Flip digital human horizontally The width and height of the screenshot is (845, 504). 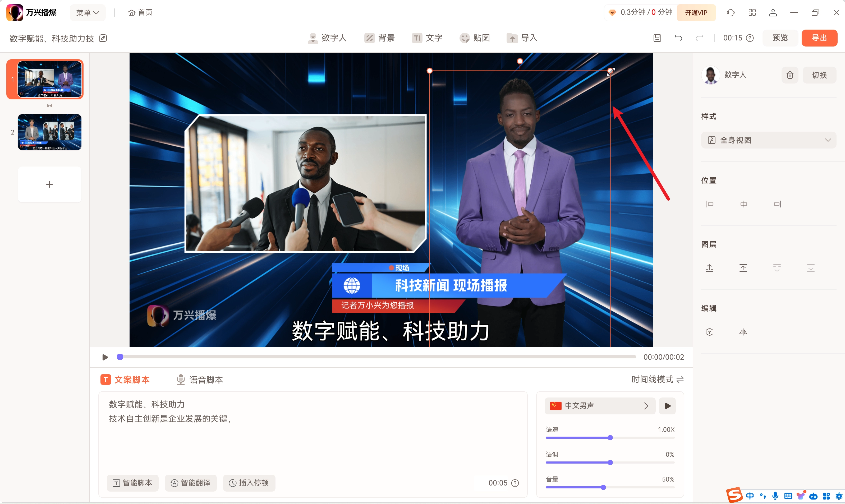point(743,332)
